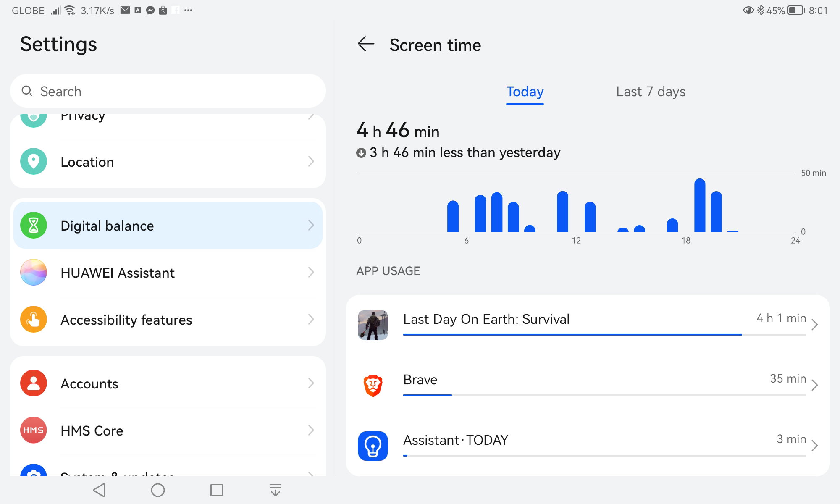Open Last Day On Earth details chevron
840x504 pixels.
coord(815,325)
